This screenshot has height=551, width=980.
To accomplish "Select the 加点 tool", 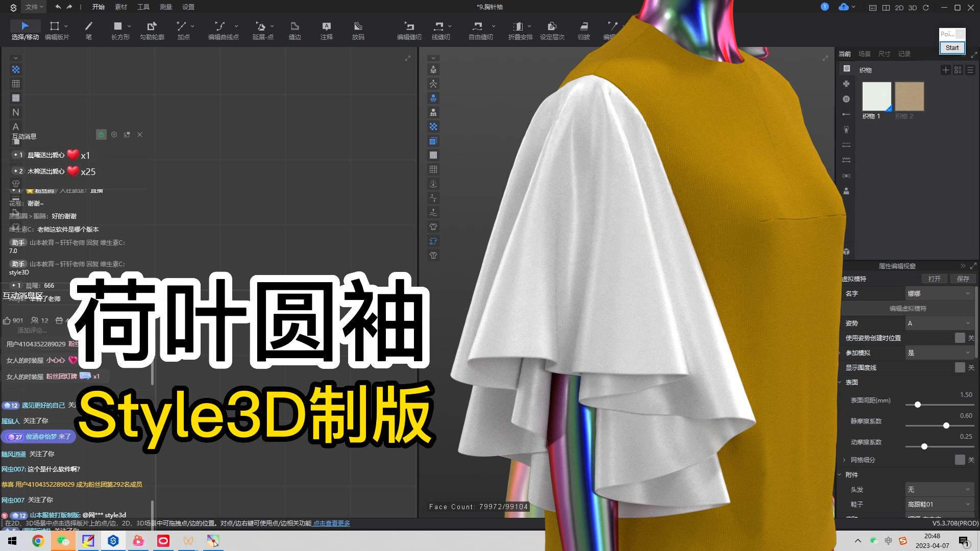I will (x=184, y=31).
